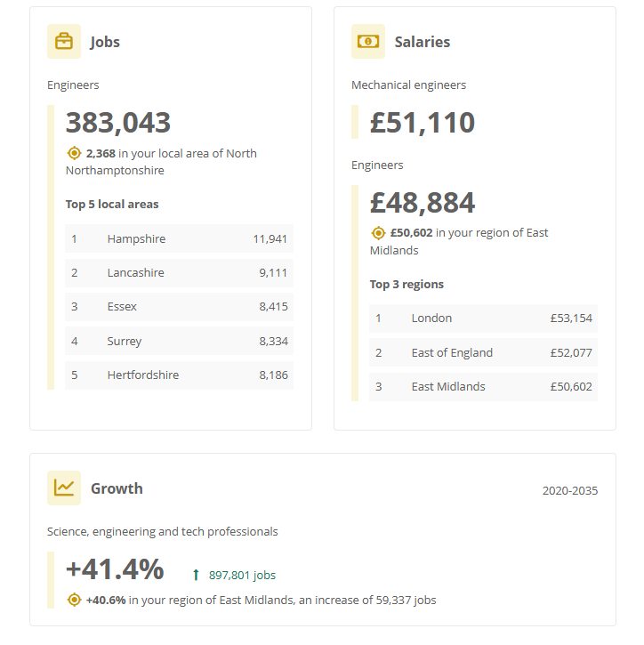Click the £51,110 mechanical engineers salary
Image resolution: width=644 pixels, height=645 pixels.
pos(423,123)
